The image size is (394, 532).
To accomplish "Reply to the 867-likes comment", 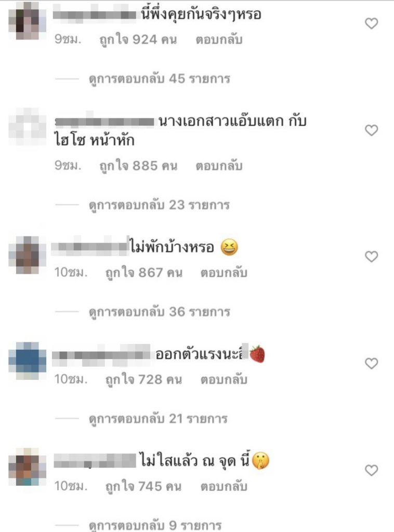I will coord(224,273).
